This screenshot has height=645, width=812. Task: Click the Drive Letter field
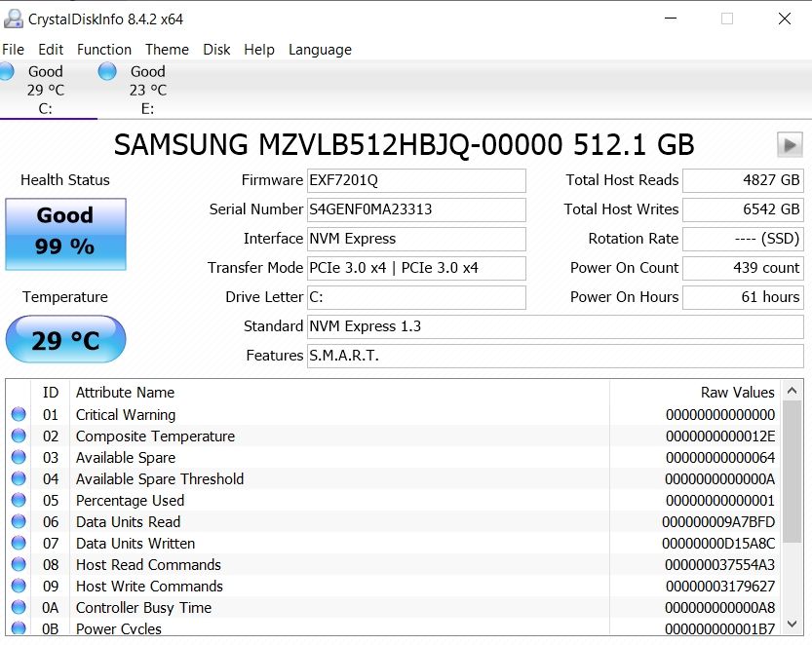[416, 297]
